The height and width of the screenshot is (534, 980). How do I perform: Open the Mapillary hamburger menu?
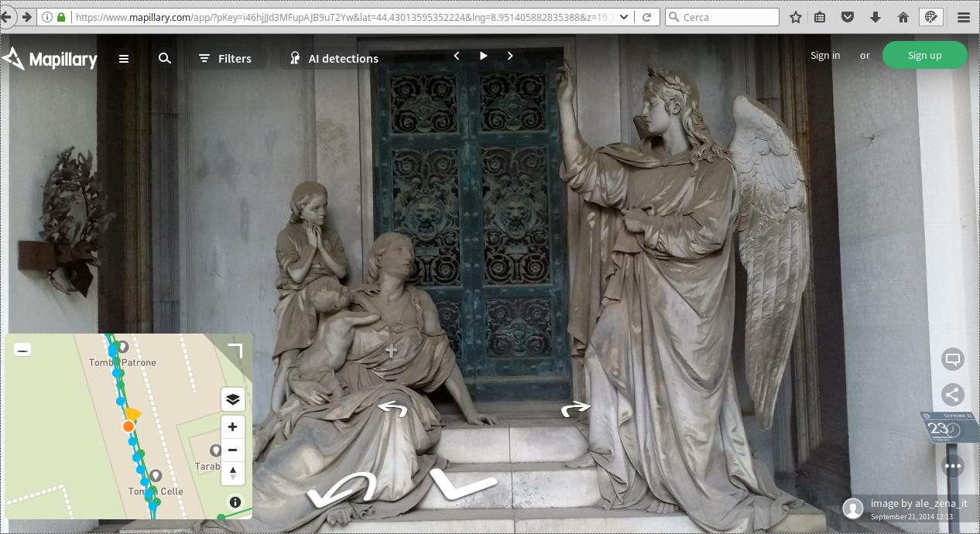coord(124,58)
